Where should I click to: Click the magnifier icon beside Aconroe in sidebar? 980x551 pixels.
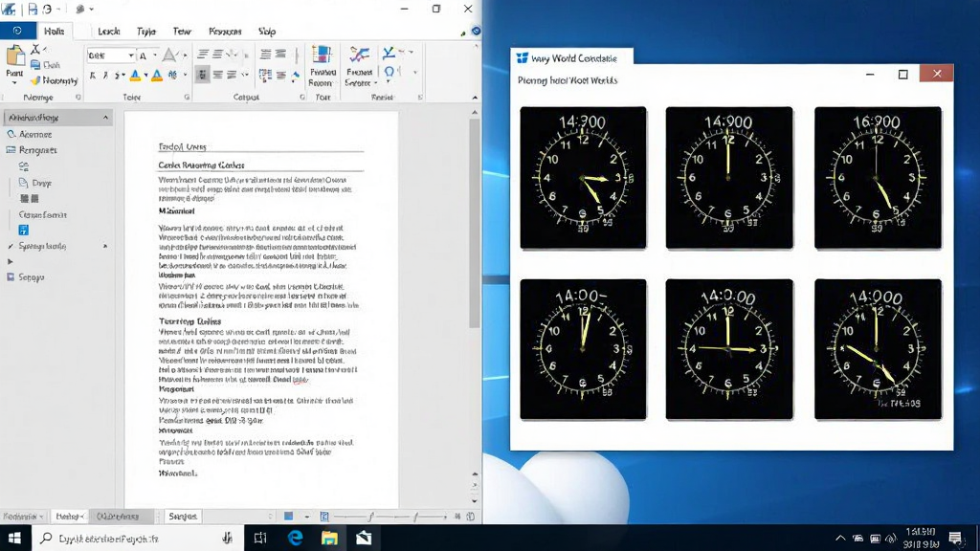tap(11, 134)
